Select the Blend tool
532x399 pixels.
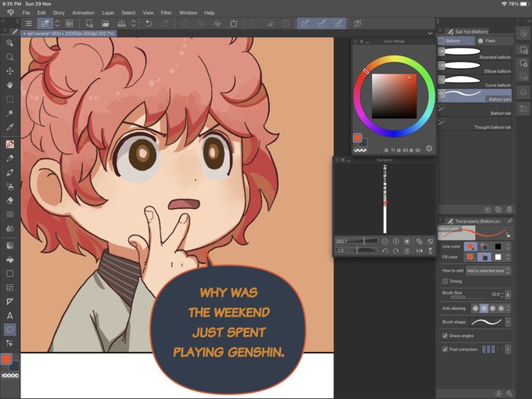tap(10, 228)
